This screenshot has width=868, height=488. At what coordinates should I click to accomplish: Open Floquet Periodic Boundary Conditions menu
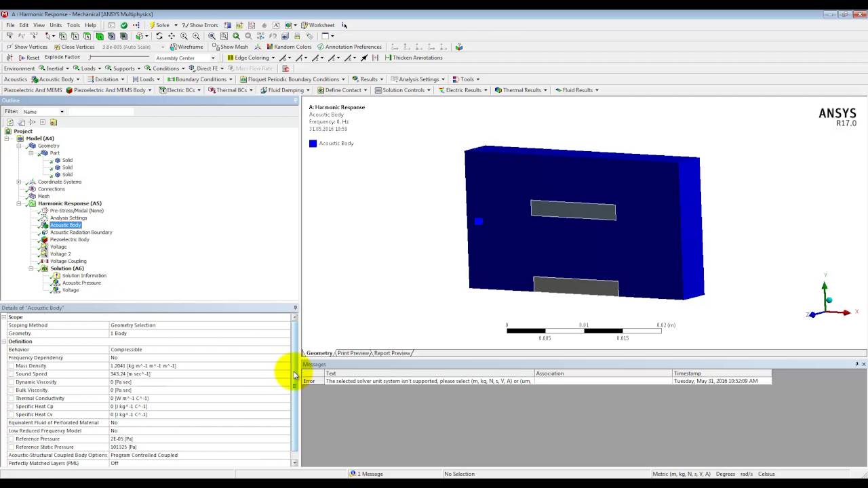click(293, 79)
